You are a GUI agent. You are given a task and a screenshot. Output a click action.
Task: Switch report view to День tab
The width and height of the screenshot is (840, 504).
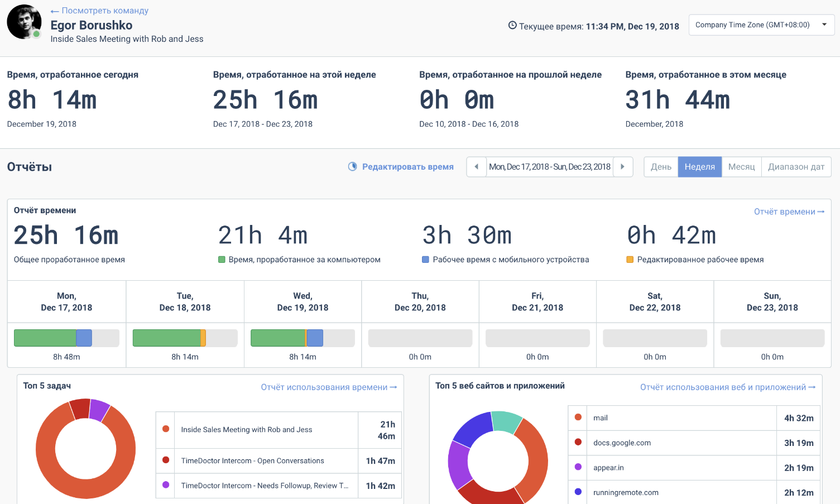[661, 166]
